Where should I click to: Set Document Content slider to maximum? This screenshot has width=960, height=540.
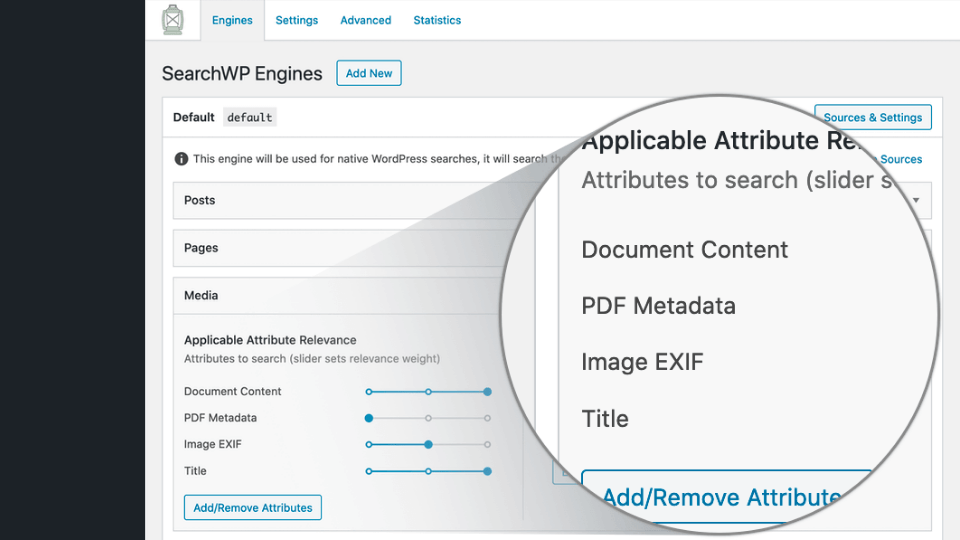487,392
